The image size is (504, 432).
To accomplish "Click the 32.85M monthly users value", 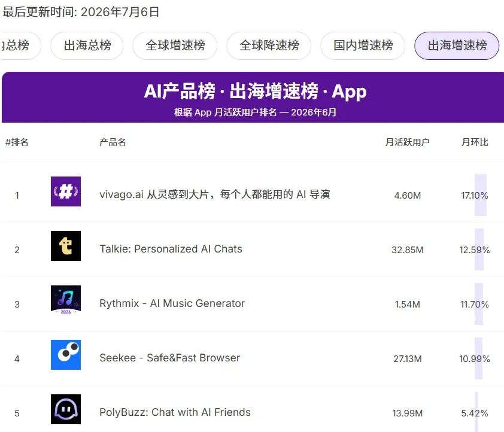I will 407,250.
